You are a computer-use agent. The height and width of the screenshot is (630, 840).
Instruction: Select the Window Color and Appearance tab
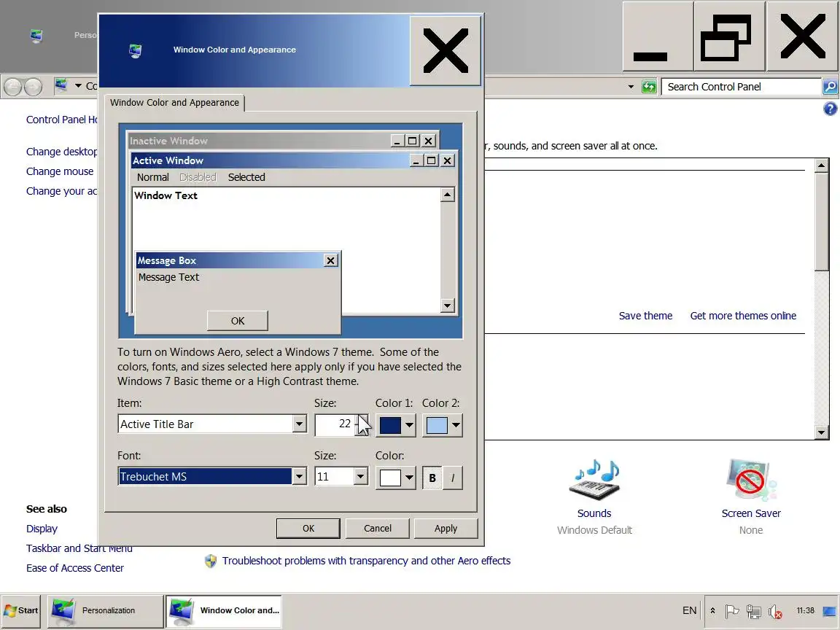tap(175, 102)
